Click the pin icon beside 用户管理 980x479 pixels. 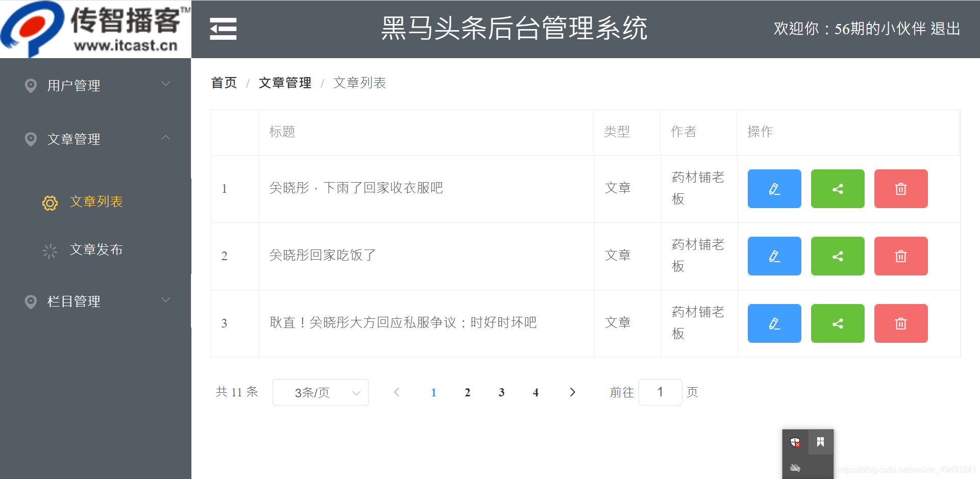pos(30,86)
